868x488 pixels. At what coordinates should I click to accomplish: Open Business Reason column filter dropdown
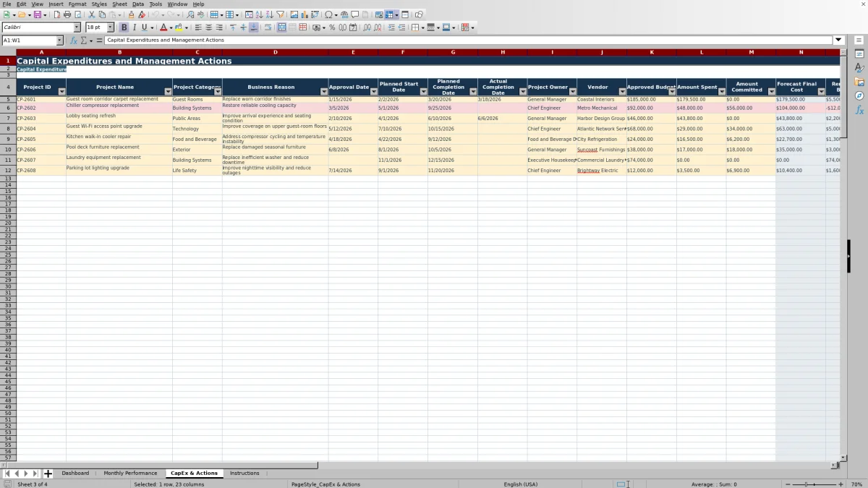(x=324, y=92)
